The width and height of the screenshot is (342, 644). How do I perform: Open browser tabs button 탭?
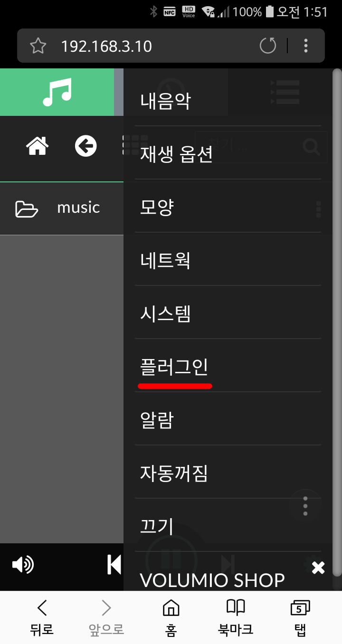(x=300, y=617)
